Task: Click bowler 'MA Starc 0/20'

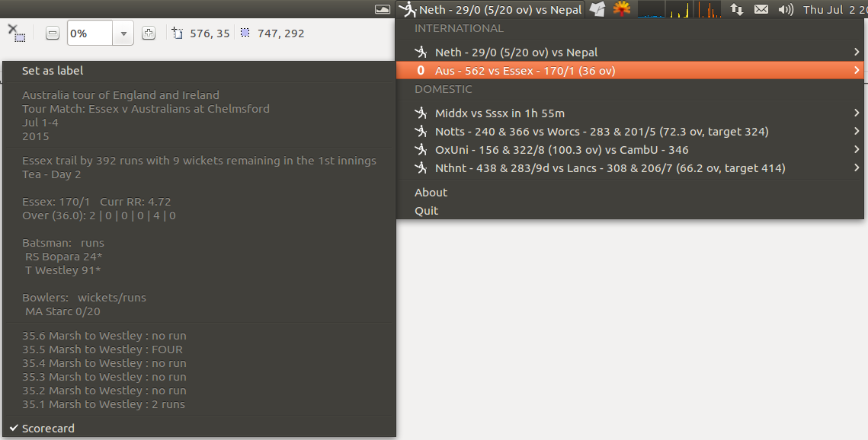Action: pos(62,311)
